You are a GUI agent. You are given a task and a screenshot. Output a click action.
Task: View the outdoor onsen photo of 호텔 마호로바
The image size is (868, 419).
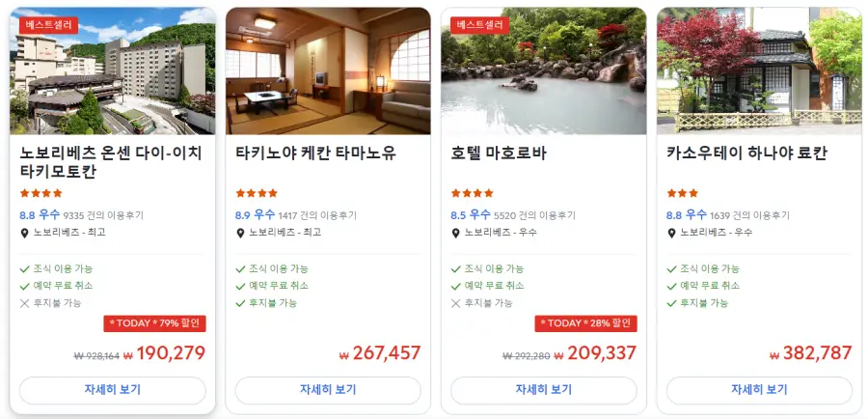coord(544,70)
